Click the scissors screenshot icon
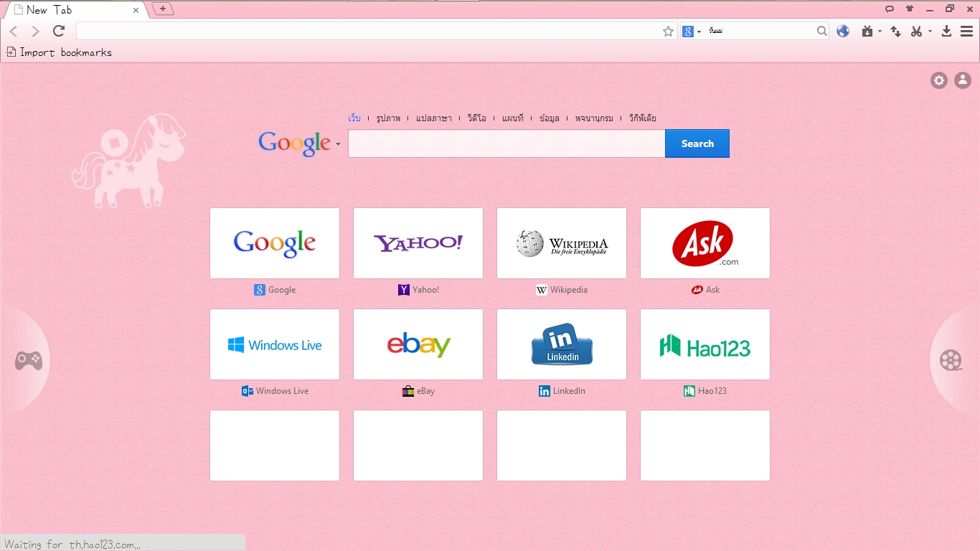 [x=916, y=31]
